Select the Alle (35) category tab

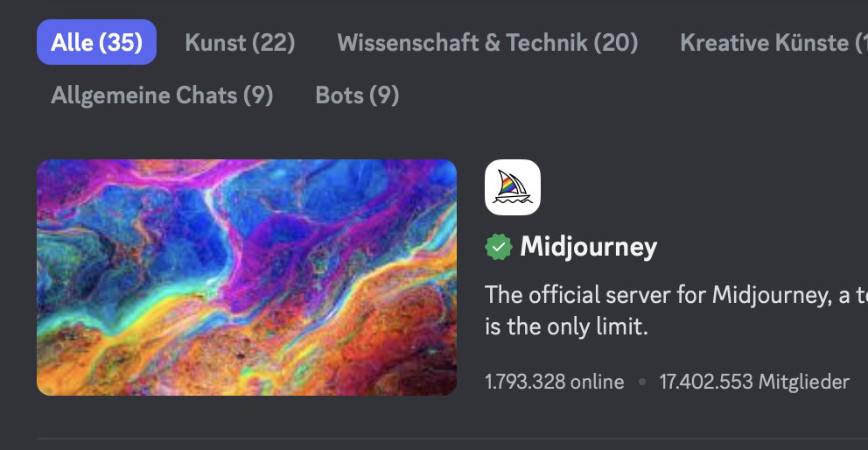pos(96,42)
